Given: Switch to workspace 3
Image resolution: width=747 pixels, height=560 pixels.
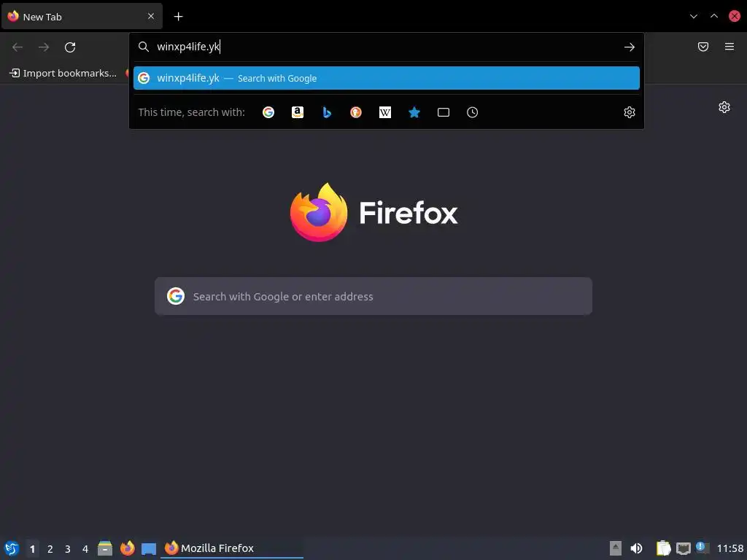Looking at the screenshot, I should pyautogui.click(x=68, y=549).
